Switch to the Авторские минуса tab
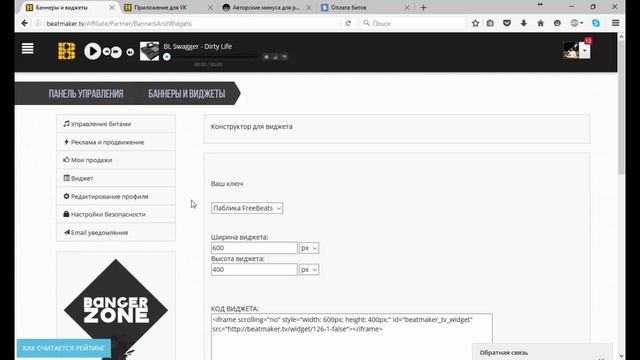Viewport: 640px width, 360px height. [267, 7]
